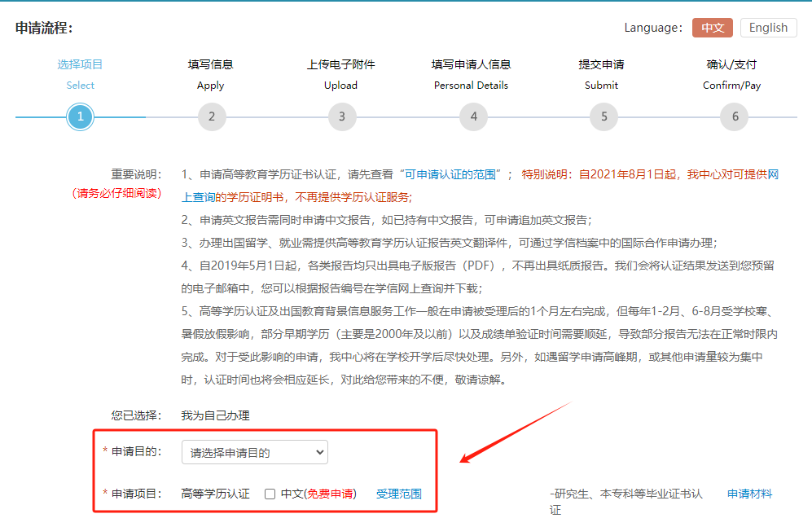Check the 中文(免费申请) checkbox
812x527 pixels.
point(270,494)
